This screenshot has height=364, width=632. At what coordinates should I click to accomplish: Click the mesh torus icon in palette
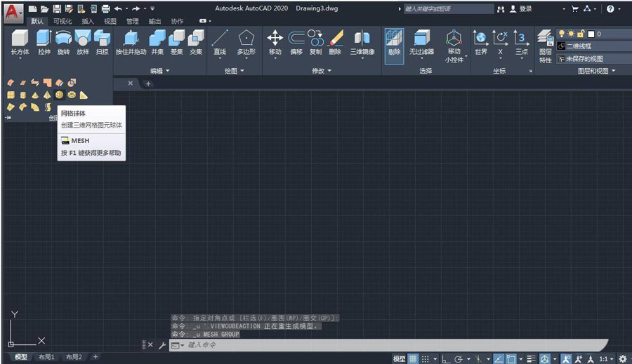(72, 95)
